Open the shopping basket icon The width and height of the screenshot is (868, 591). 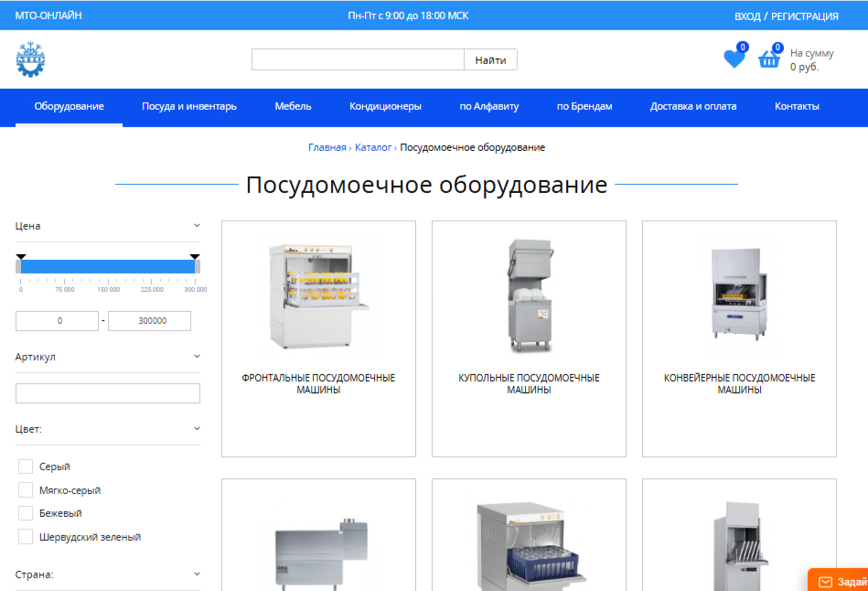[769, 59]
